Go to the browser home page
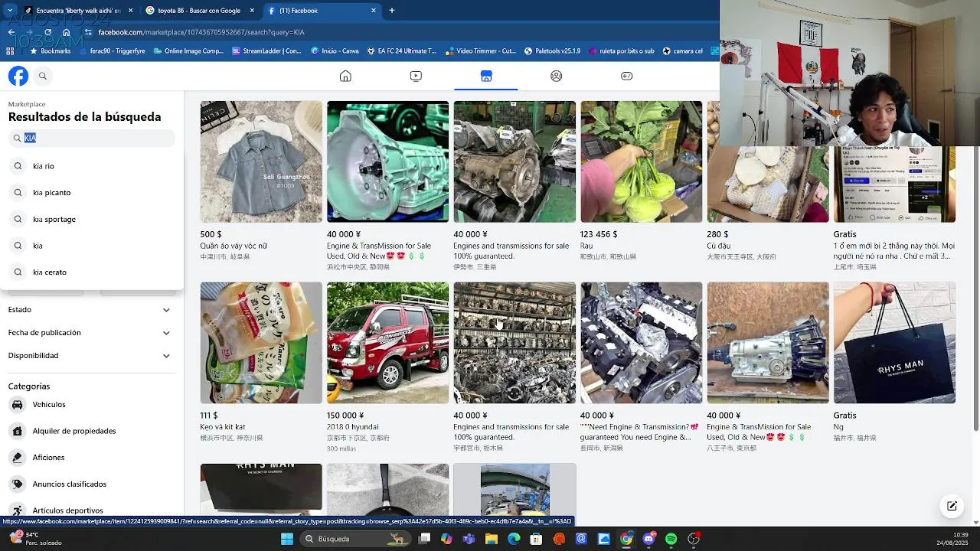980x551 pixels. coord(67,32)
